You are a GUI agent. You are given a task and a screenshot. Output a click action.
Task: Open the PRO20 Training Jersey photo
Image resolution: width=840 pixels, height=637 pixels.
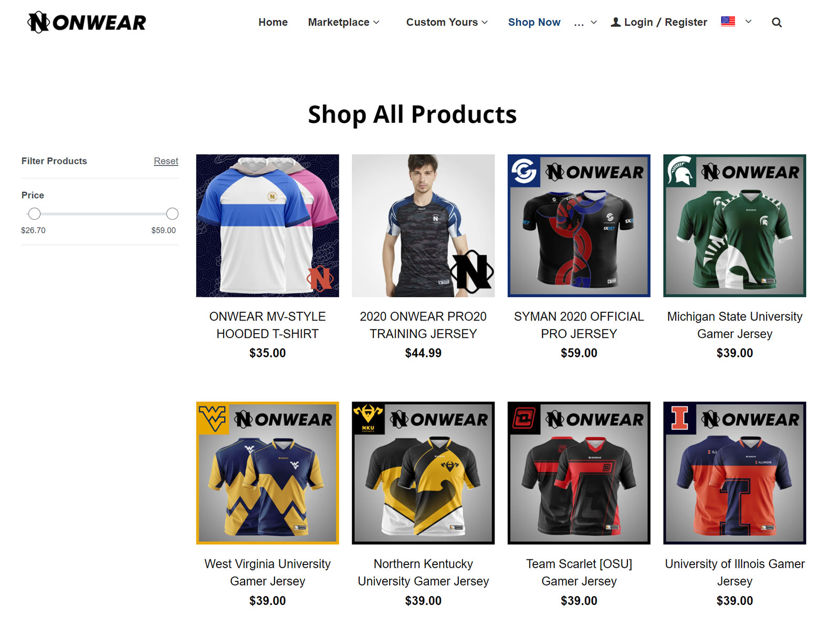click(423, 226)
